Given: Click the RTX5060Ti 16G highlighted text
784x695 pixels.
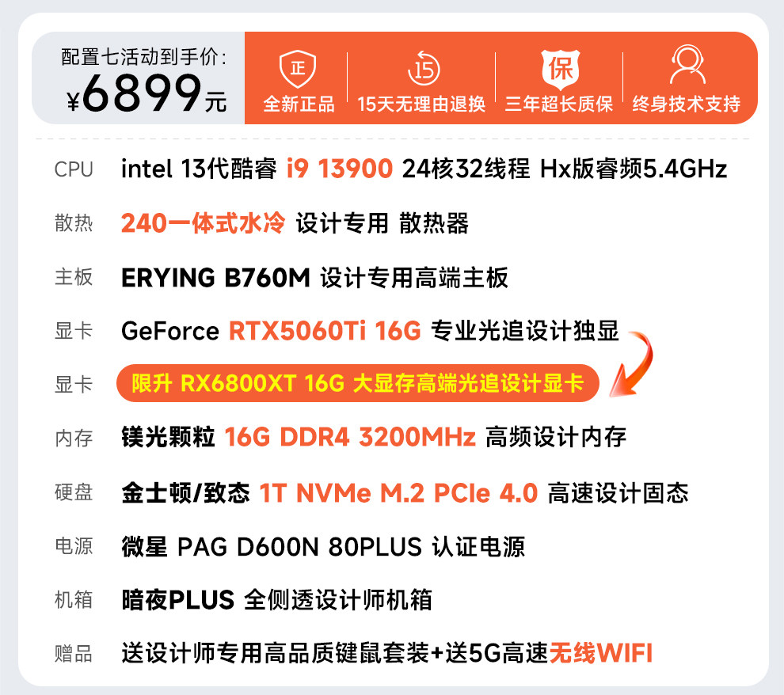Looking at the screenshot, I should pos(325,331).
